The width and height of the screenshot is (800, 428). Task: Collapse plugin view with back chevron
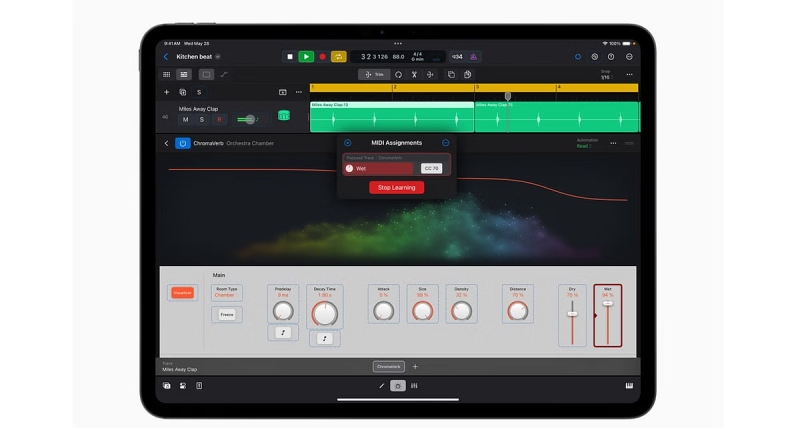point(166,143)
